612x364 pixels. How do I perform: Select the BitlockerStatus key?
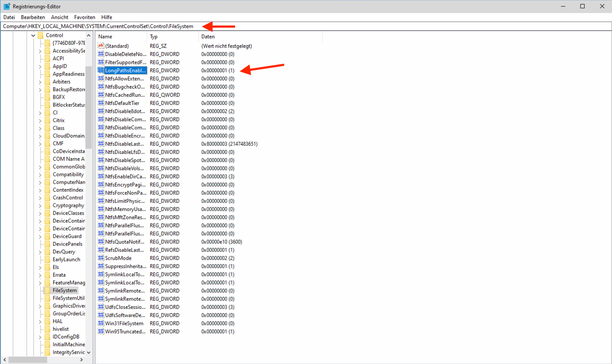69,105
